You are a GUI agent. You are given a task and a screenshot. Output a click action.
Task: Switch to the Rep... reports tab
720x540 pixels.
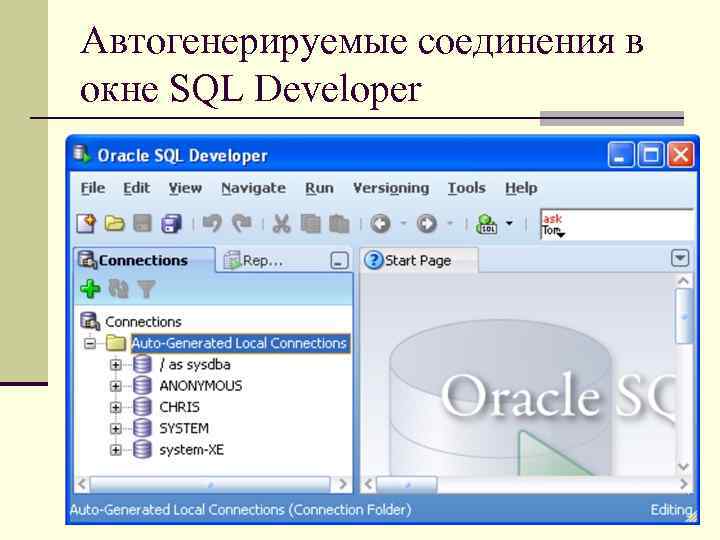pyautogui.click(x=253, y=261)
